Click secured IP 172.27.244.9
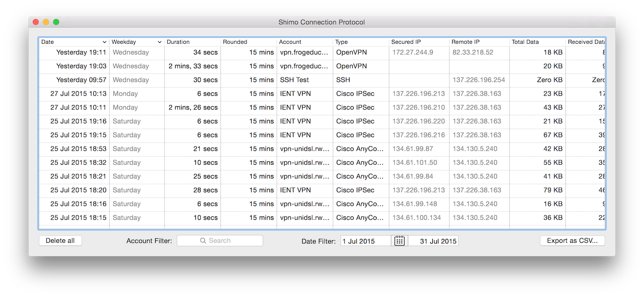This screenshot has width=644, height=297. (x=413, y=53)
